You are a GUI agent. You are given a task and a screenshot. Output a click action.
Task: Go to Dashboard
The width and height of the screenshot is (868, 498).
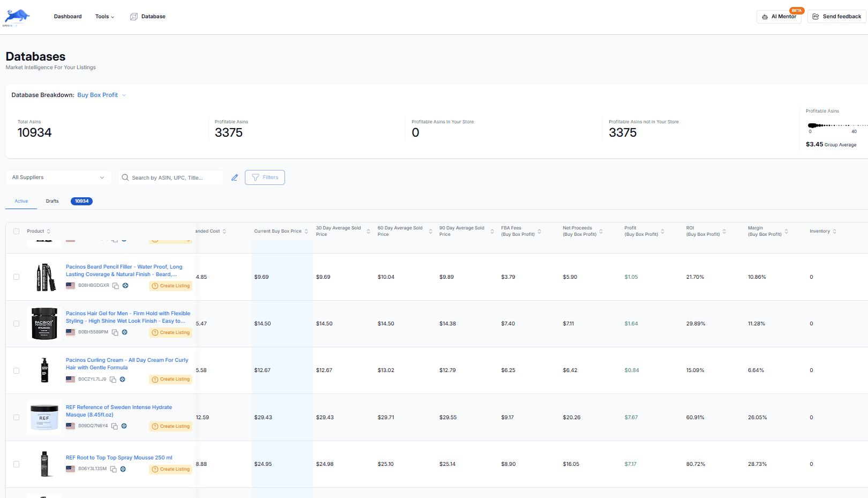click(x=68, y=17)
